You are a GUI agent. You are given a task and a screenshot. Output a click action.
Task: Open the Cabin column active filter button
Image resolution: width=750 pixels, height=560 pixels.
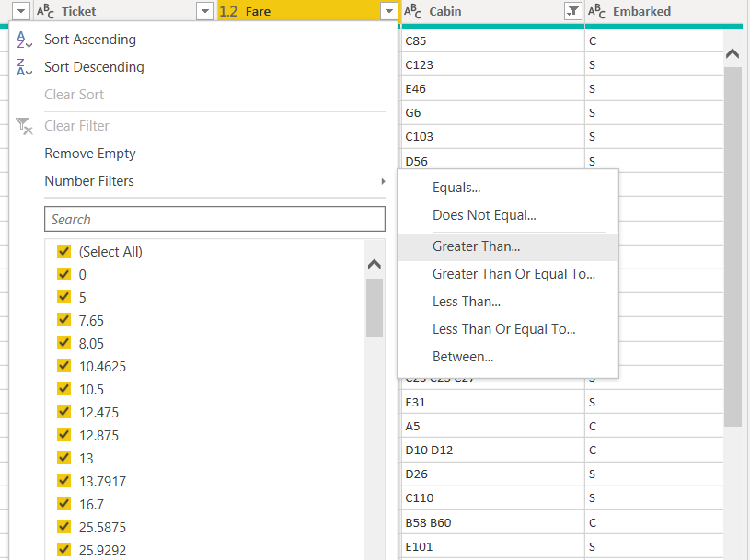coord(572,11)
